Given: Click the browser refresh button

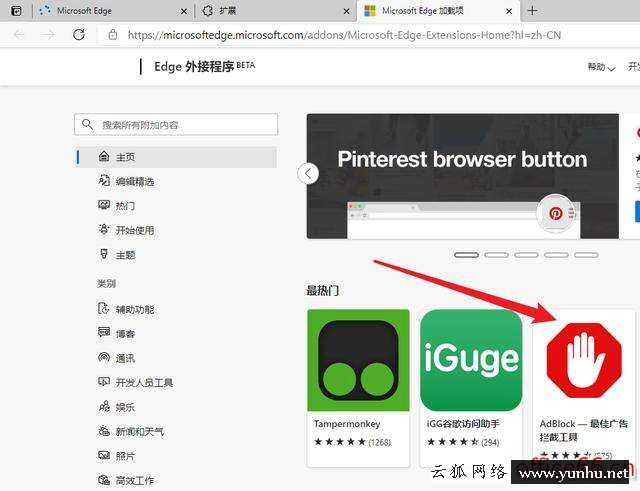Looking at the screenshot, I should tap(79, 35).
